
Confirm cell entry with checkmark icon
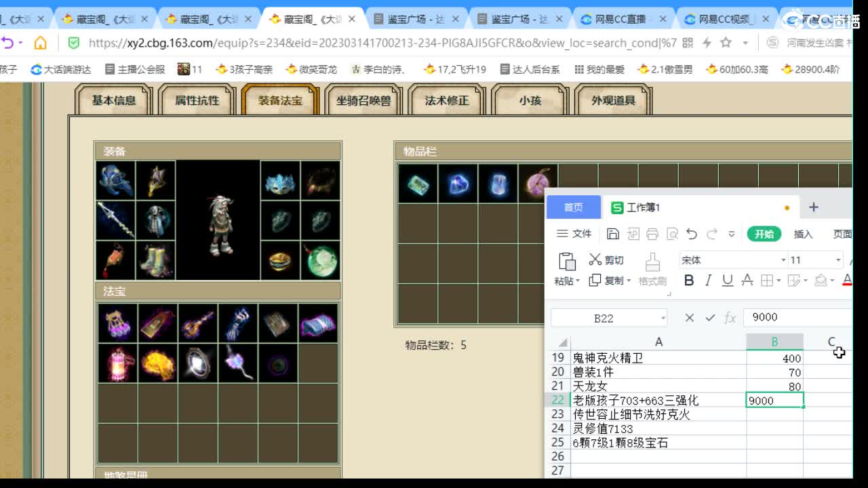click(x=710, y=317)
